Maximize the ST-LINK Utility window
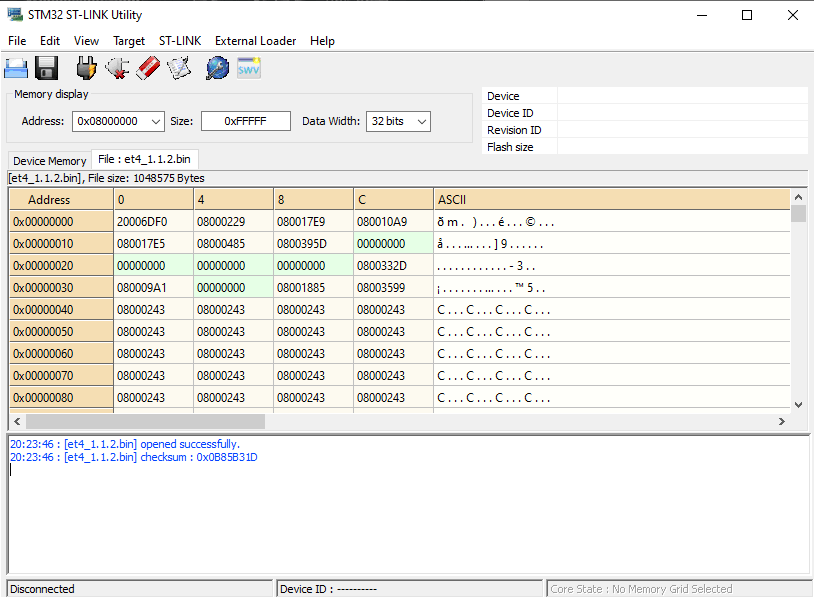The height and width of the screenshot is (598, 814). click(747, 15)
